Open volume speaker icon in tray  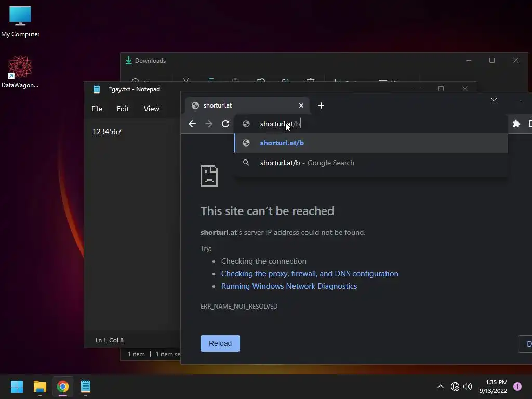click(x=468, y=387)
